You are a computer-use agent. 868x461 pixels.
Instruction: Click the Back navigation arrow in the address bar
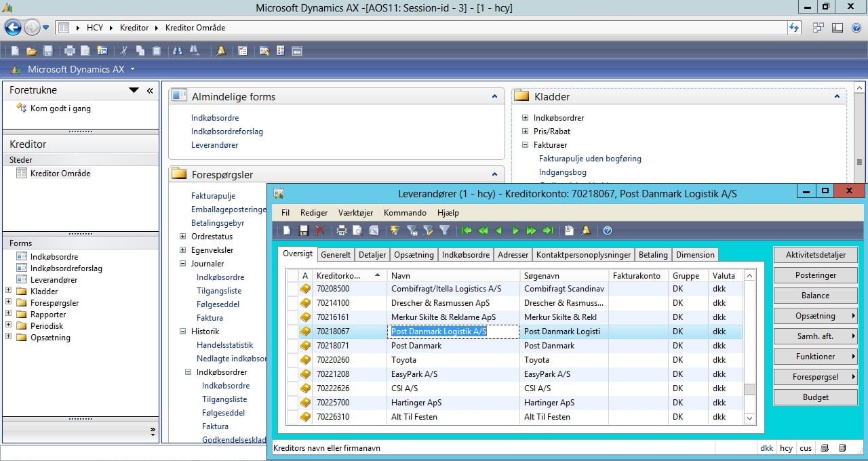click(13, 28)
